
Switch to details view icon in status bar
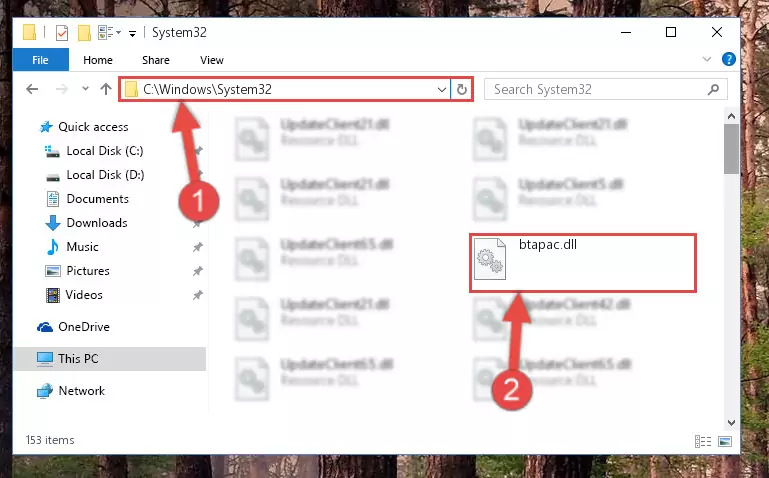[x=703, y=441]
